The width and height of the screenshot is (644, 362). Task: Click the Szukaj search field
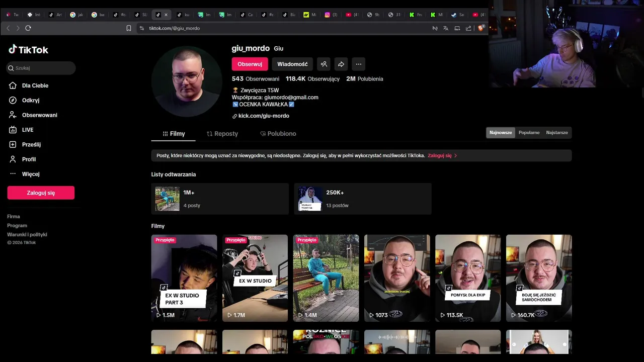click(41, 68)
